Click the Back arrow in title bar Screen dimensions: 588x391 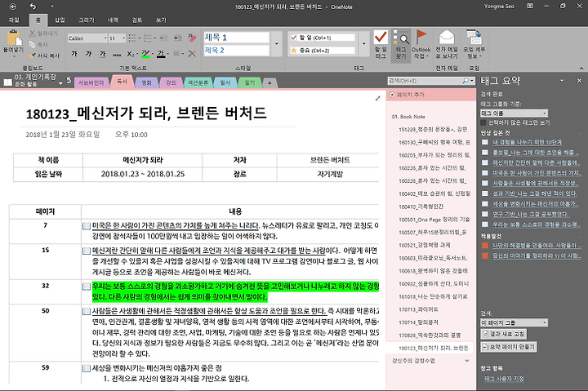(x=13, y=7)
